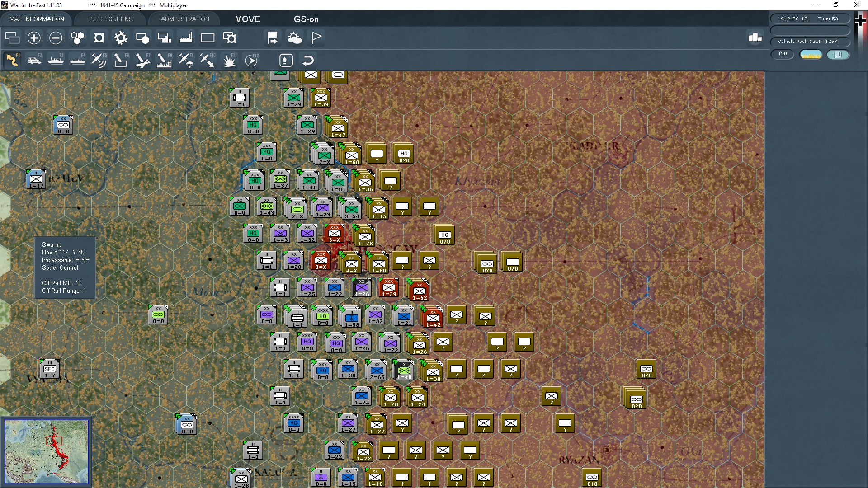Select the Soviet 1=45 infantry stack
Image resolution: width=868 pixels, height=488 pixels.
[378, 209]
